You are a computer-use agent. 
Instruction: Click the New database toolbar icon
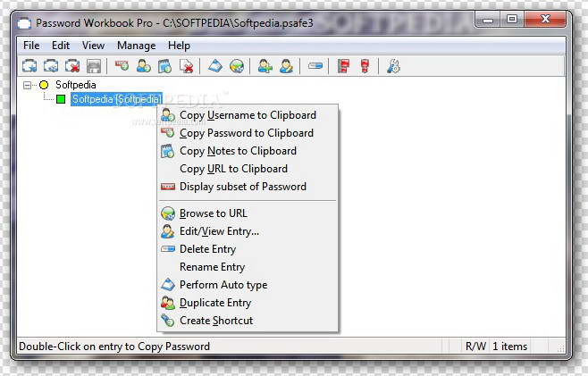[x=29, y=66]
